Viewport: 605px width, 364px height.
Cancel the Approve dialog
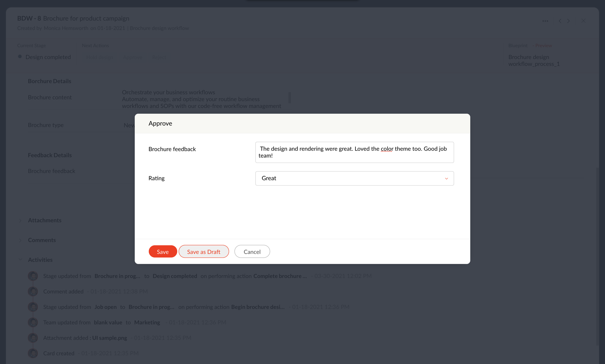252,252
